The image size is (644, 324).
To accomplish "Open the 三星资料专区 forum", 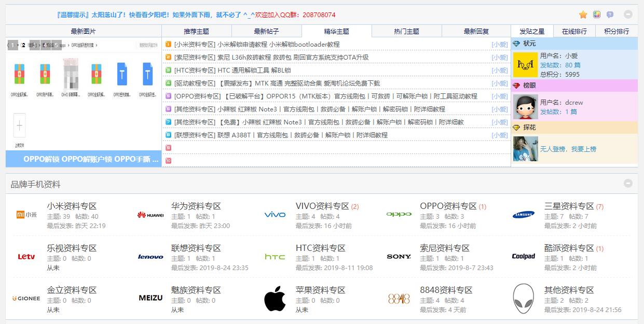I will point(569,206).
